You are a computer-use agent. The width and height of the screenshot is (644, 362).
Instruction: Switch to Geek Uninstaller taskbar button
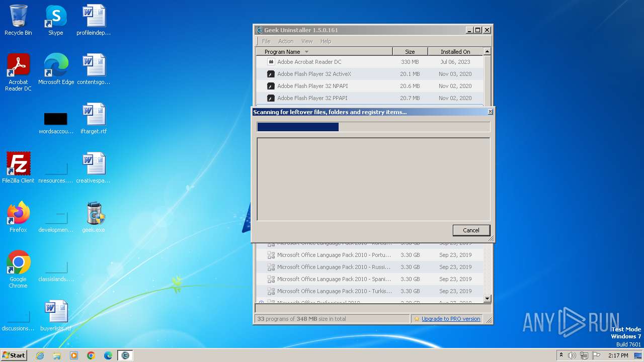coord(125,355)
